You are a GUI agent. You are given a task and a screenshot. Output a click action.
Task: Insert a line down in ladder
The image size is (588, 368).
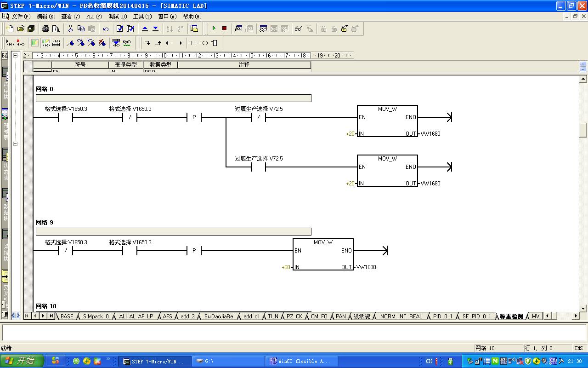pos(147,43)
